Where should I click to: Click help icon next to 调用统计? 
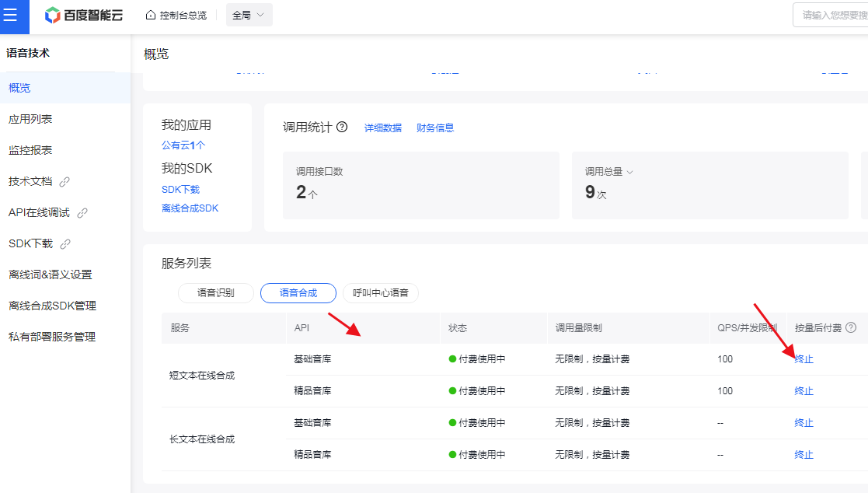342,127
